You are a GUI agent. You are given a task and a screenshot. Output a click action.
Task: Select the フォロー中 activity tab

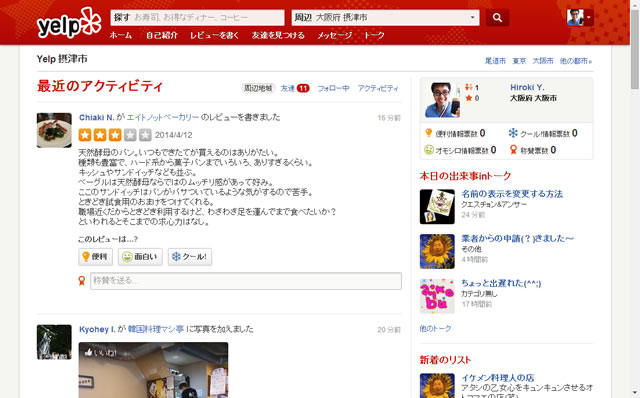coord(333,88)
